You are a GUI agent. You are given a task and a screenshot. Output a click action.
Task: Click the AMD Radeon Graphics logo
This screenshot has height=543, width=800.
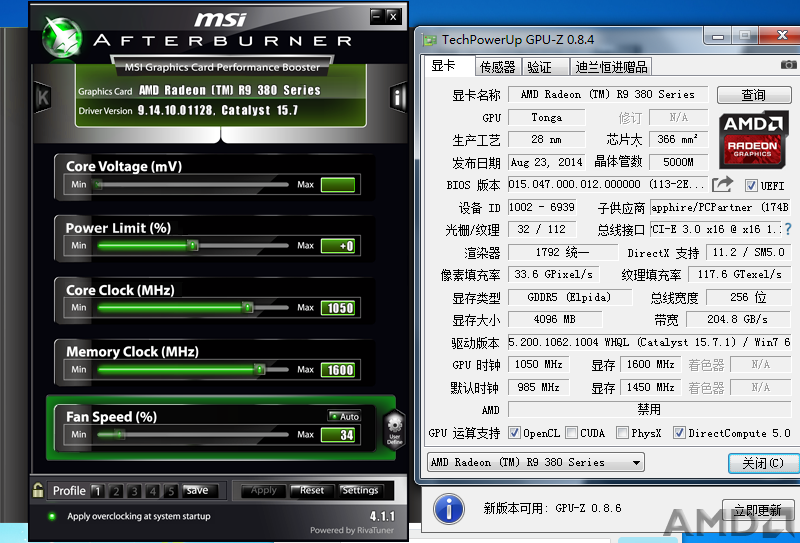[754, 140]
